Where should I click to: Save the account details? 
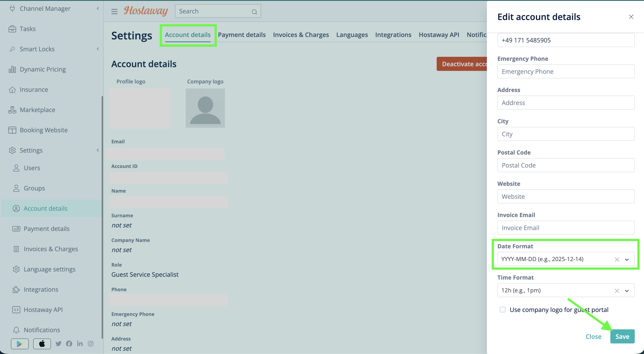(622, 336)
